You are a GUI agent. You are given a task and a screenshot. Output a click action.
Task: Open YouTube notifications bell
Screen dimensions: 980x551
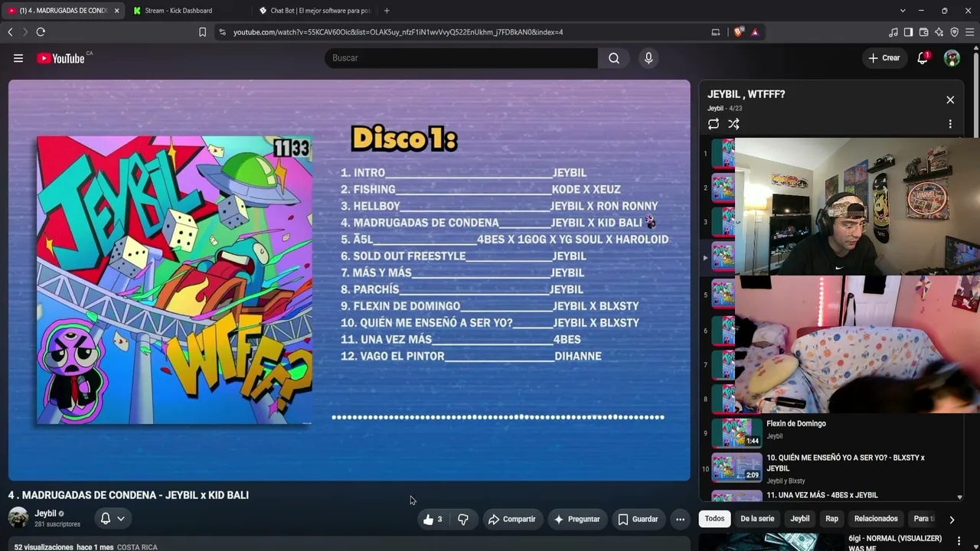tap(923, 58)
